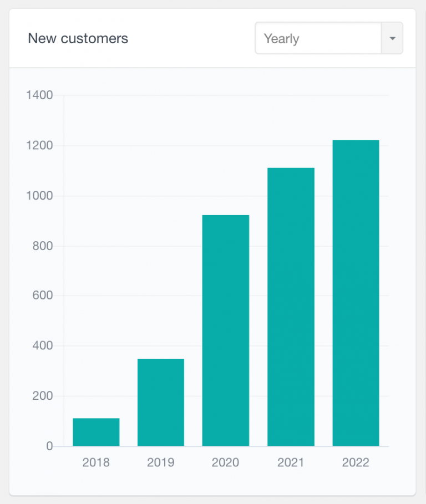Click the 200 y-axis label
The image size is (426, 504).
(42, 396)
